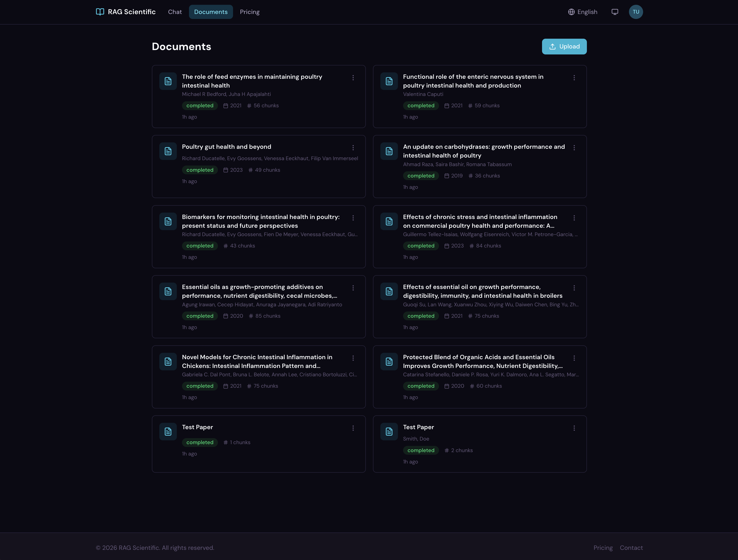Viewport: 738px width, 560px height.
Task: Click document icon of Biomarkers for monitoring paper
Action: (168, 221)
